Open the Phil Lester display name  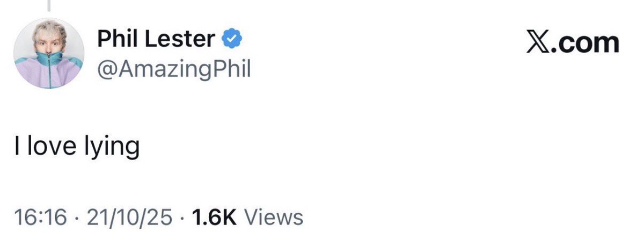point(157,39)
